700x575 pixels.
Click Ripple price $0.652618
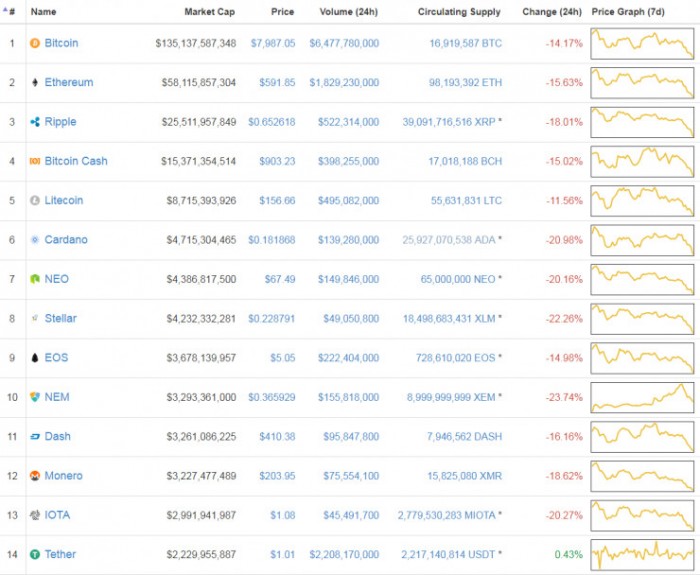(x=272, y=122)
